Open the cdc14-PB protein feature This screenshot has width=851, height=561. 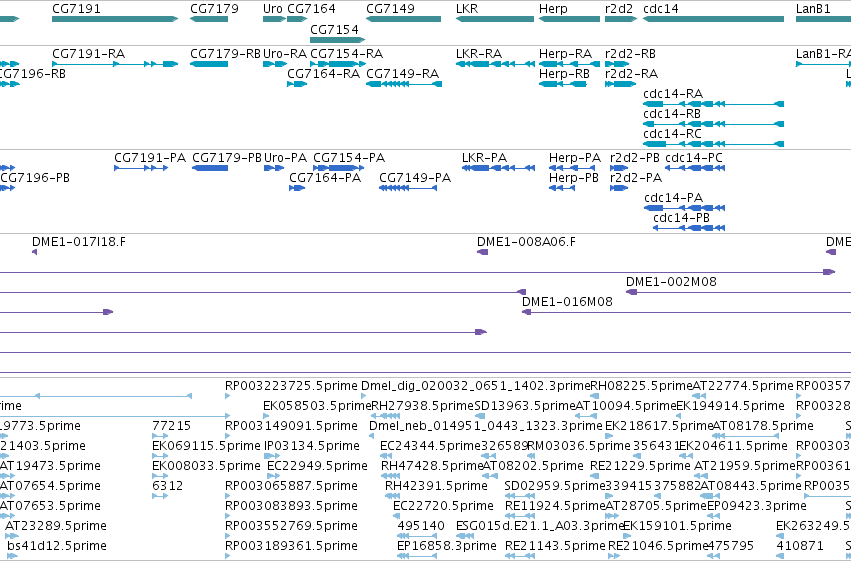point(689,228)
